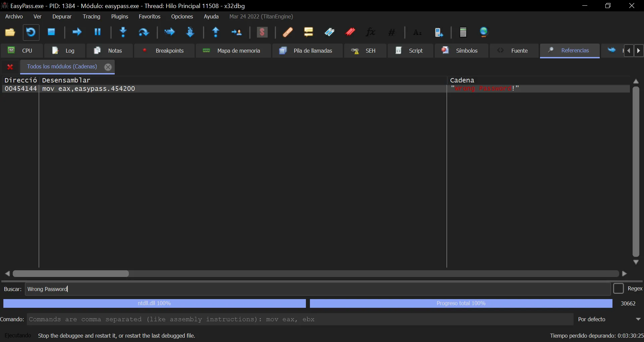Open the appearance font icon

(x=417, y=32)
